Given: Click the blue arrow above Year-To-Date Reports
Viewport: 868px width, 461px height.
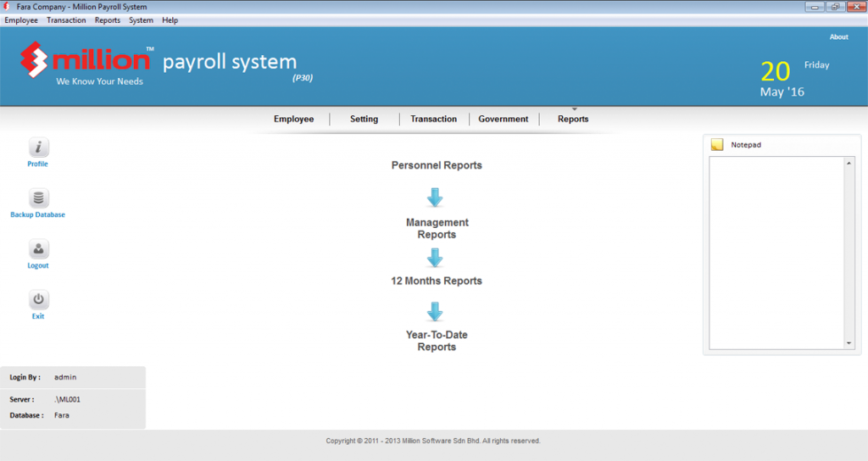Looking at the screenshot, I should [x=435, y=312].
